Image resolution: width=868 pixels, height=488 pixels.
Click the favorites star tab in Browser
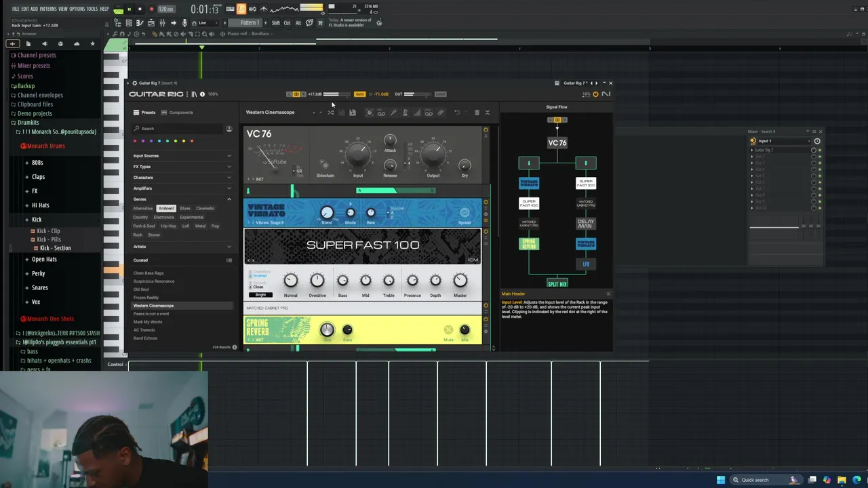92,43
